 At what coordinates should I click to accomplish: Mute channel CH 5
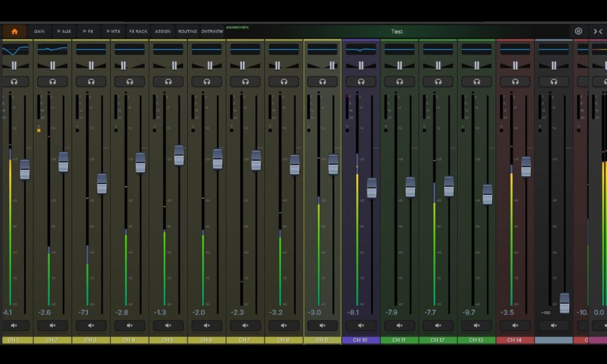pyautogui.click(x=168, y=325)
